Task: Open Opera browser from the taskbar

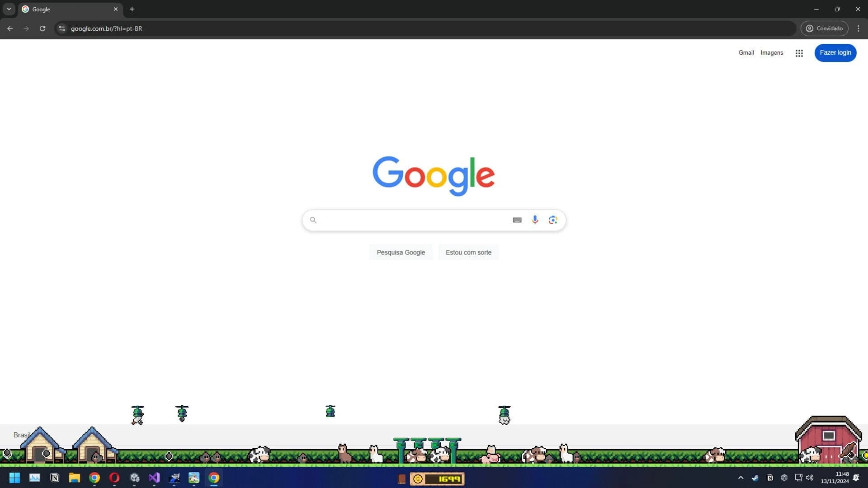Action: point(114,478)
